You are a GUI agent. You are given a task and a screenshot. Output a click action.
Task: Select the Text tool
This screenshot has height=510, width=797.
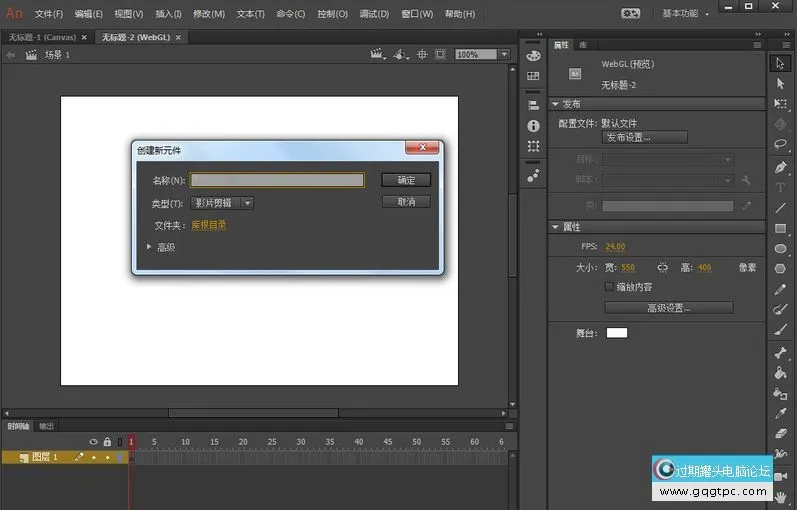coord(781,187)
